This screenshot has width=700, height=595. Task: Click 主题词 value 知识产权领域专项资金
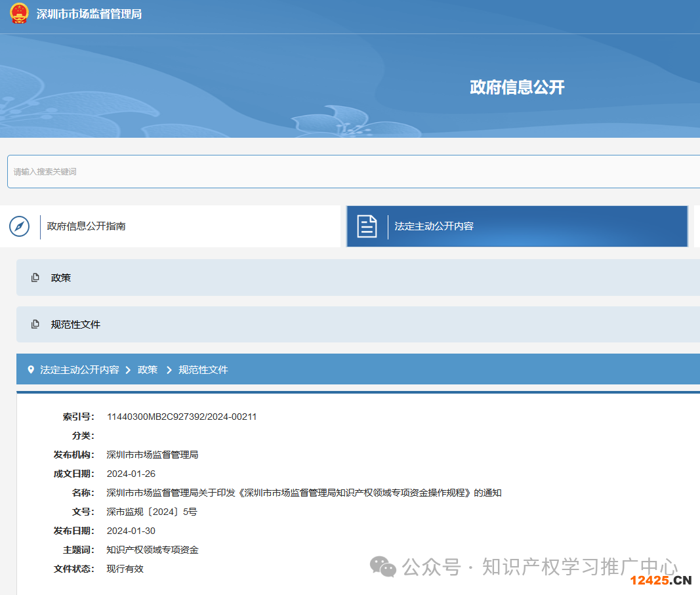(152, 550)
